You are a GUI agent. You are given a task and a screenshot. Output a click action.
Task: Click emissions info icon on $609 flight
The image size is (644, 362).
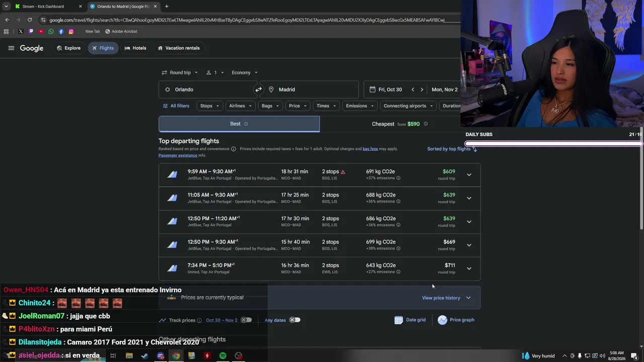(398, 178)
